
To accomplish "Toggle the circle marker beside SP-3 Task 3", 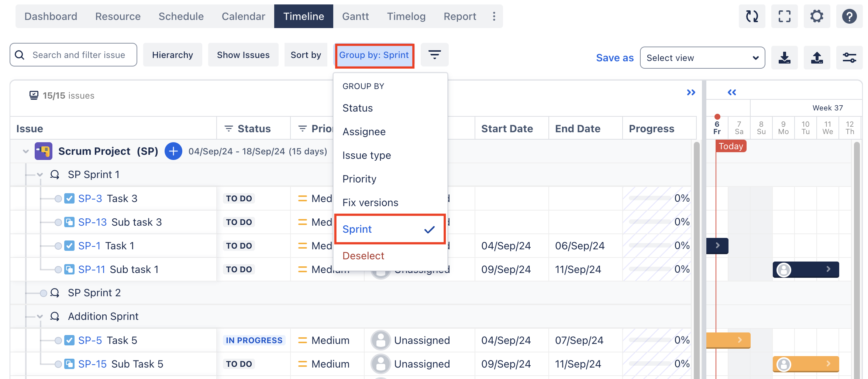I will [x=58, y=199].
